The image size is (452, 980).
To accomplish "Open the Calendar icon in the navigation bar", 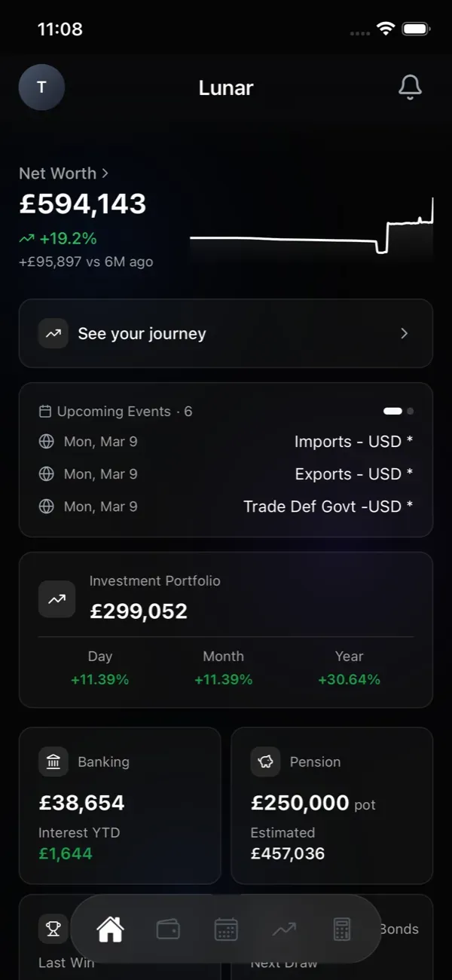I will pos(225,929).
